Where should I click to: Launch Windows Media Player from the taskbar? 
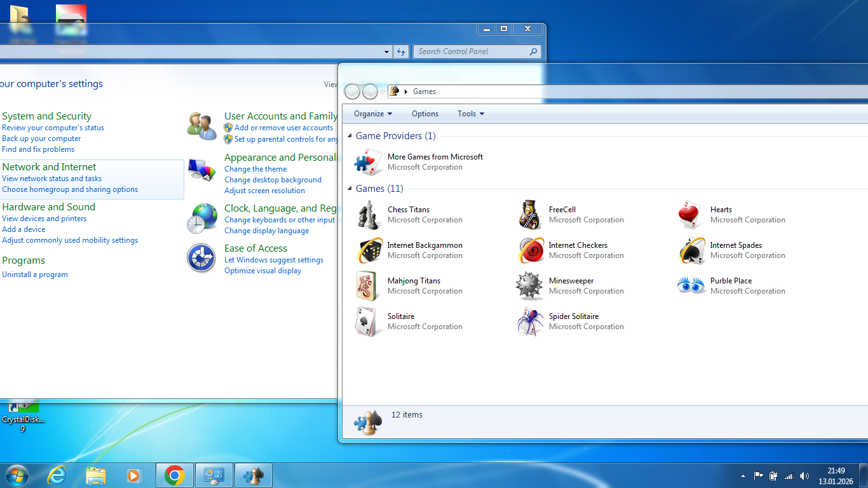(x=134, y=475)
